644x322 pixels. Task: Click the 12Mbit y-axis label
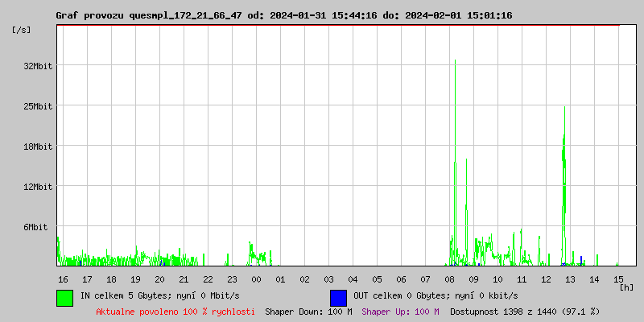(38, 187)
